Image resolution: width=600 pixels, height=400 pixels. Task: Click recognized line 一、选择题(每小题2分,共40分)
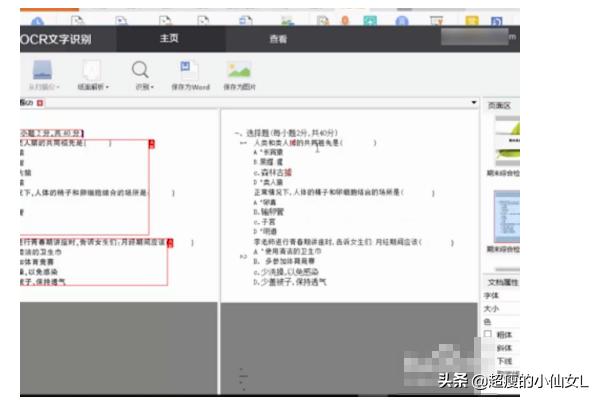click(x=286, y=133)
